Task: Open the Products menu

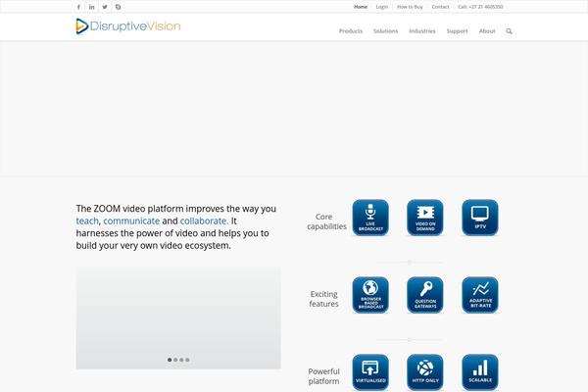Action: click(x=351, y=31)
